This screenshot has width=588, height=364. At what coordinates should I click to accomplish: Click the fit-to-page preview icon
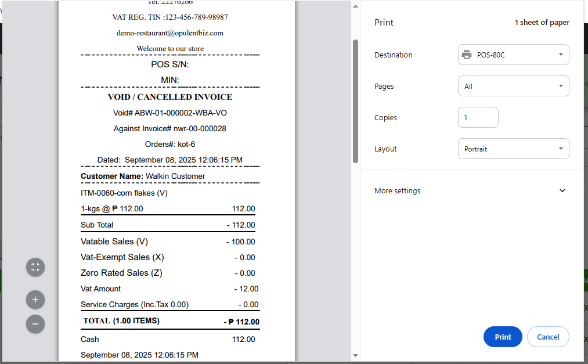(x=35, y=267)
